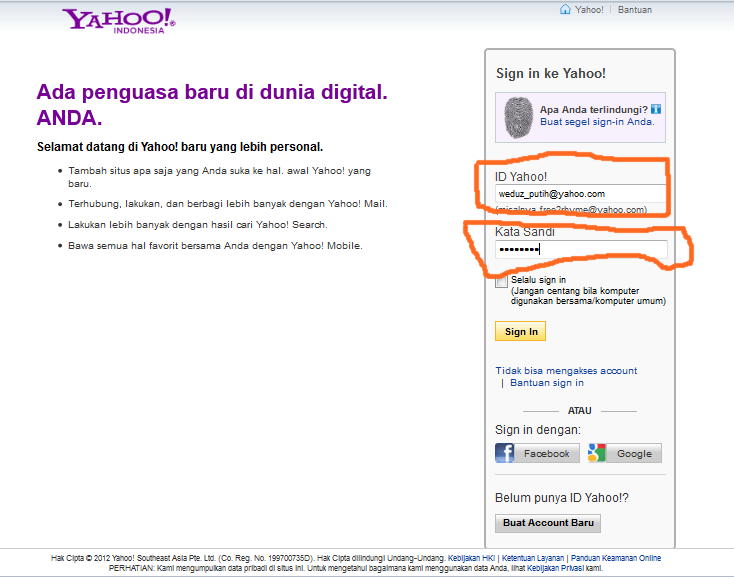Open Kebijakan Privasi footer link
Screen dimensions: 734x577
[555, 568]
